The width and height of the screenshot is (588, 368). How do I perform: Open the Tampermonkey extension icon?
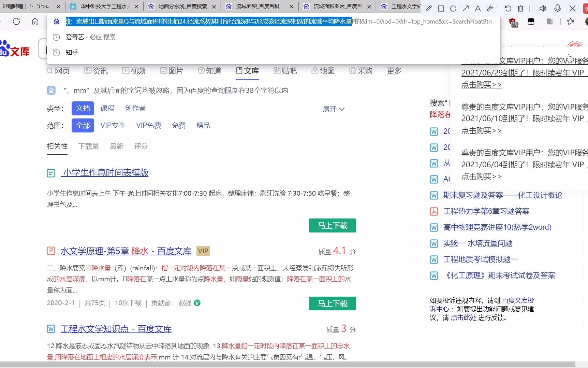pyautogui.click(x=531, y=22)
